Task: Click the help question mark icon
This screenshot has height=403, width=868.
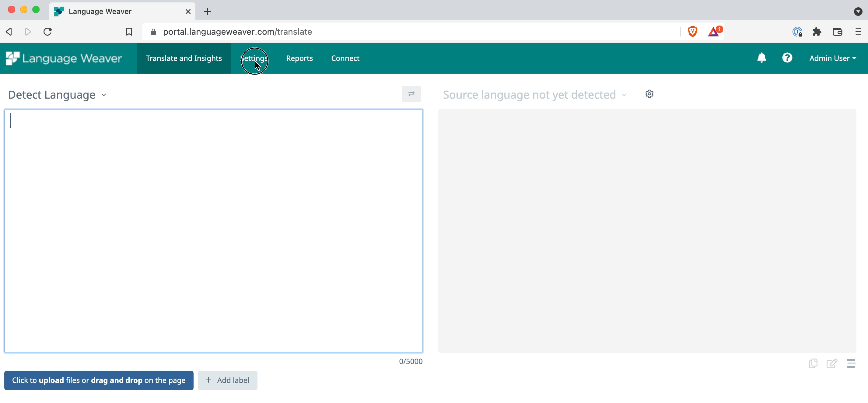Action: (x=787, y=58)
